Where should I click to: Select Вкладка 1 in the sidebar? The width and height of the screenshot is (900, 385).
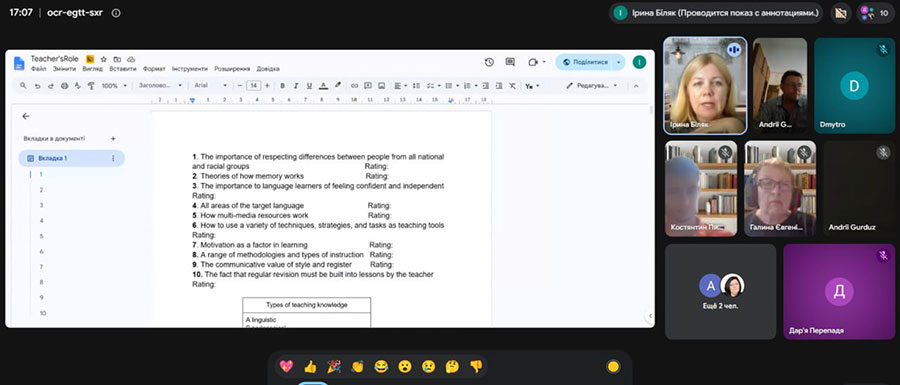tap(71, 158)
